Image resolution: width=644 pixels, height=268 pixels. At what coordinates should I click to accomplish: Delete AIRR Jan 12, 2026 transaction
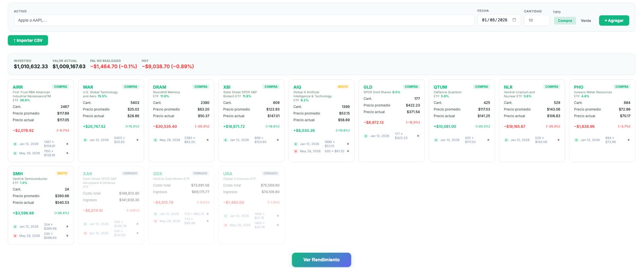pos(67,144)
